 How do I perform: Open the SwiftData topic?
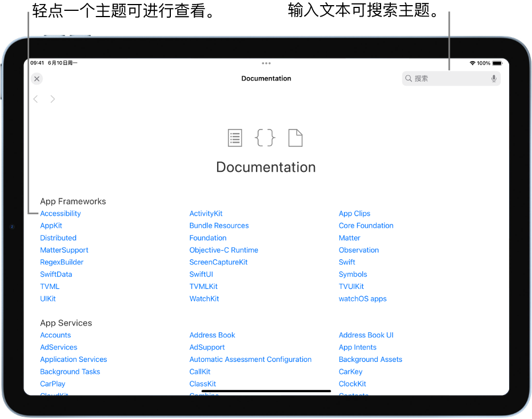point(56,275)
